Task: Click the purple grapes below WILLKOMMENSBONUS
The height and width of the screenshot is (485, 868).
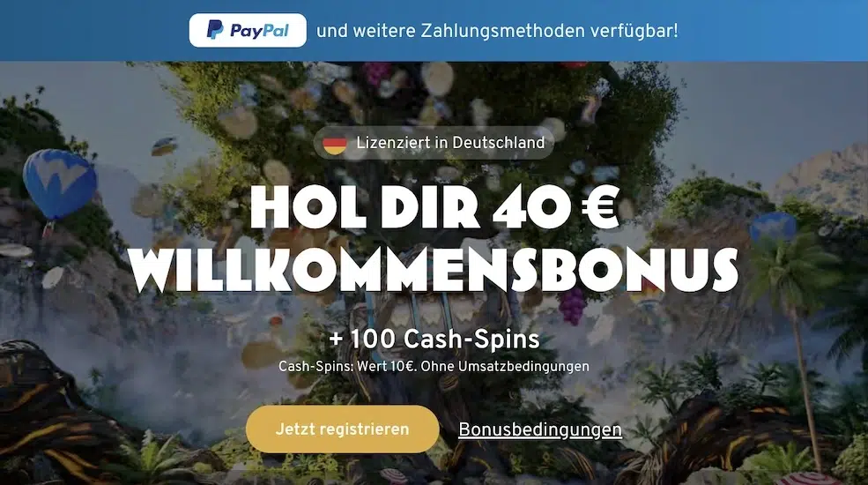Action: 573,306
